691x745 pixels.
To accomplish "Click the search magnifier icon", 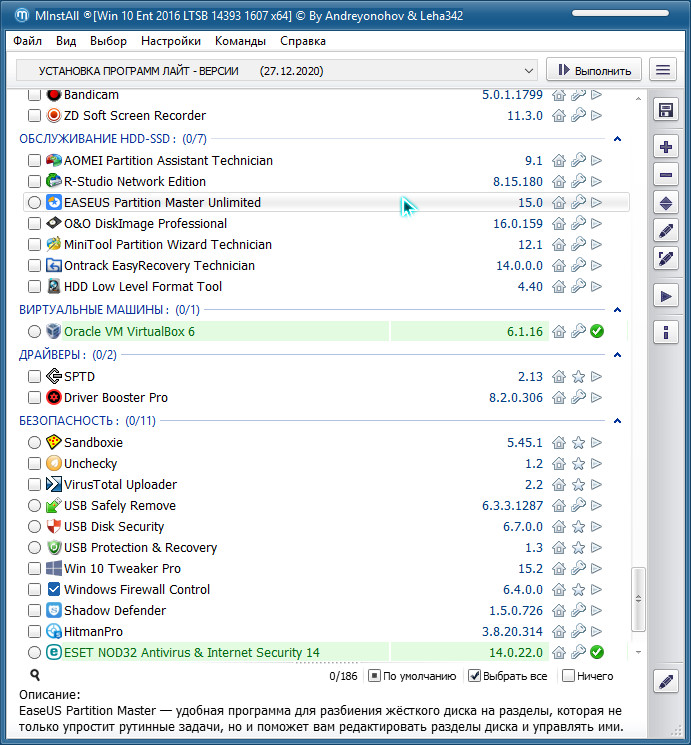I will pos(35,675).
